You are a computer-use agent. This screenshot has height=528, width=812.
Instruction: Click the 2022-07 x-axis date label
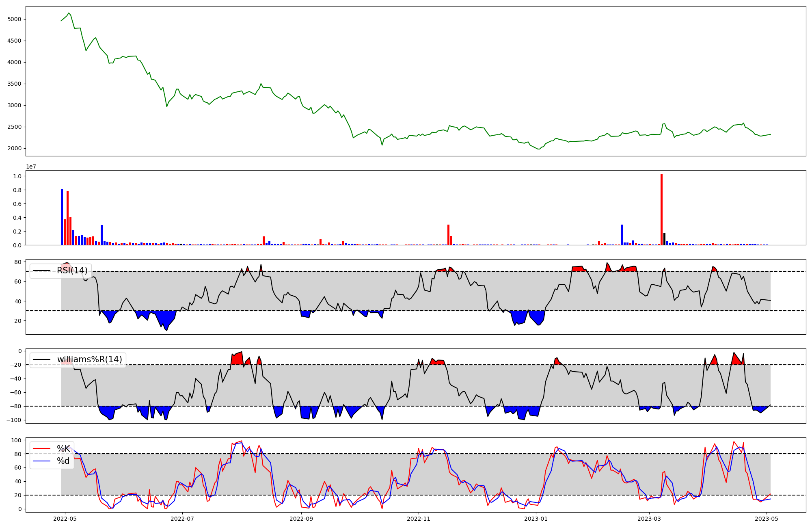pyautogui.click(x=182, y=519)
